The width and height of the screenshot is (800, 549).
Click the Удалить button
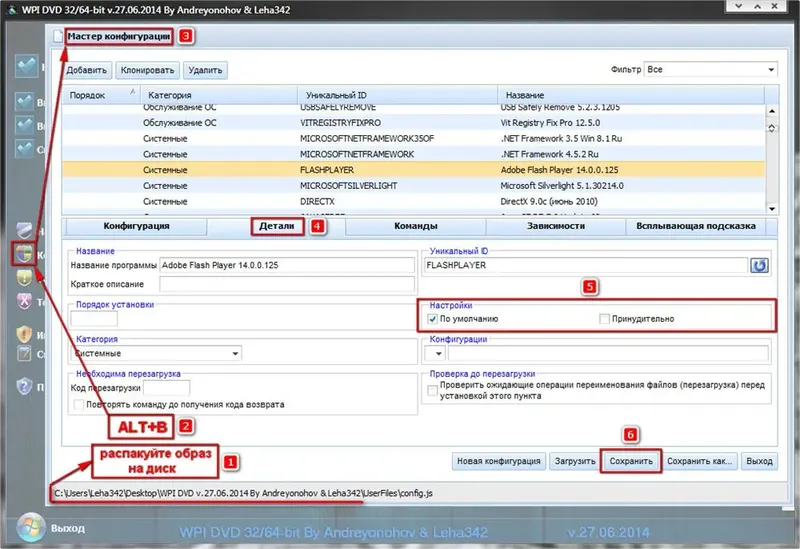[x=205, y=70]
